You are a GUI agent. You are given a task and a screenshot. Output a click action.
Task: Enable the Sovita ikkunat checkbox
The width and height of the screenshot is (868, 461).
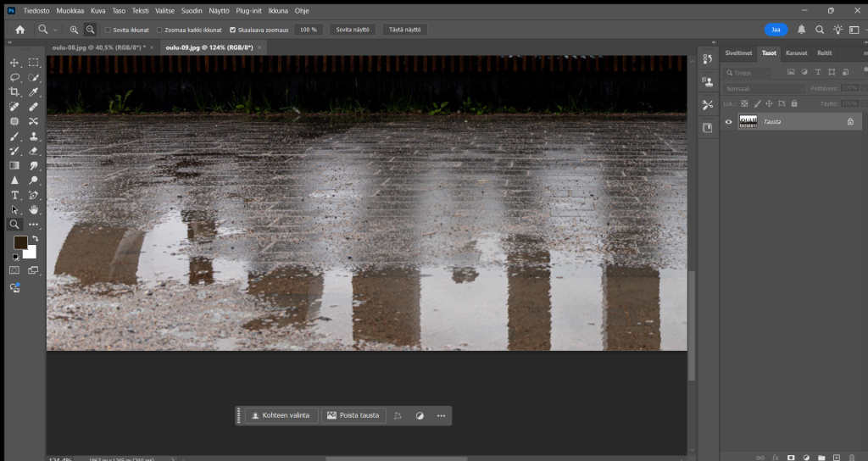click(108, 30)
